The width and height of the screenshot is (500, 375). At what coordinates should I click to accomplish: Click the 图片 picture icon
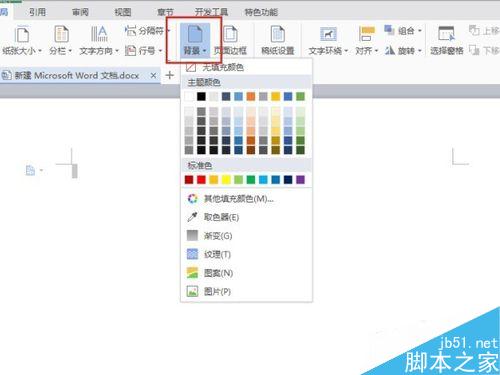pos(192,291)
